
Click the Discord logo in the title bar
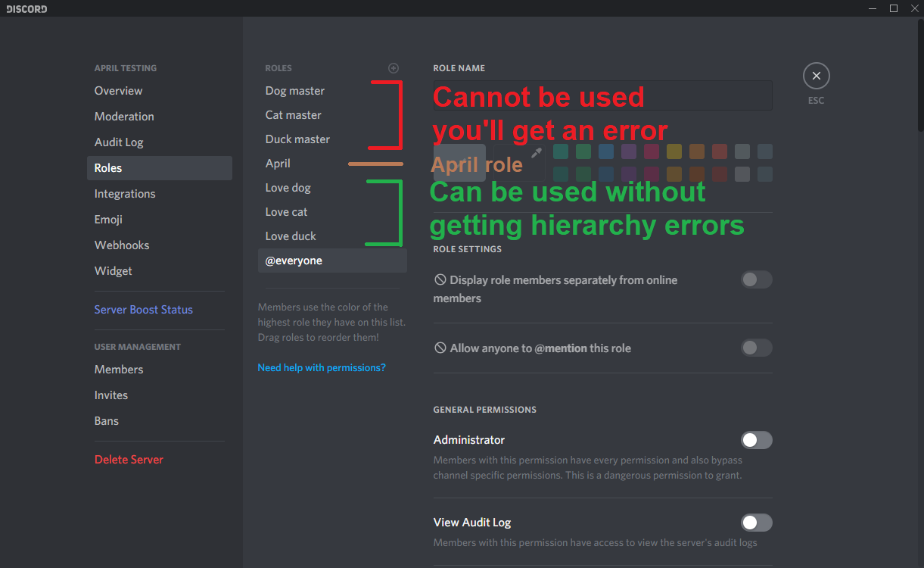click(x=26, y=8)
